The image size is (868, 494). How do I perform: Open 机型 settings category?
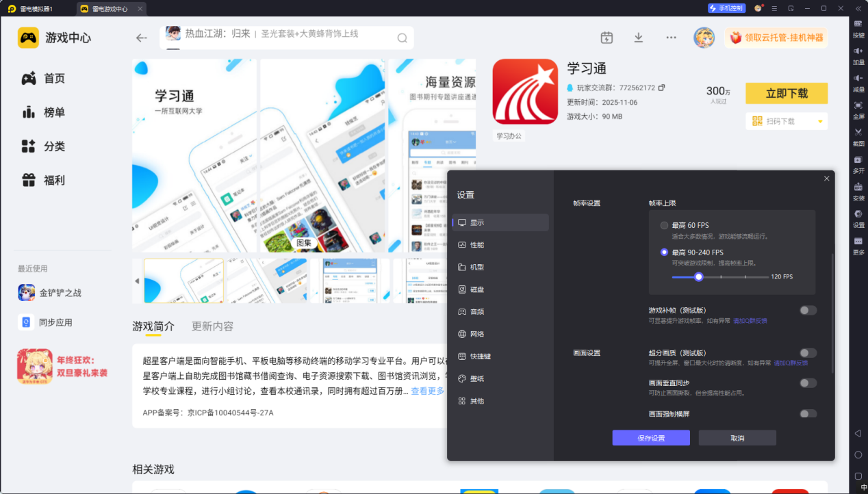pos(500,267)
